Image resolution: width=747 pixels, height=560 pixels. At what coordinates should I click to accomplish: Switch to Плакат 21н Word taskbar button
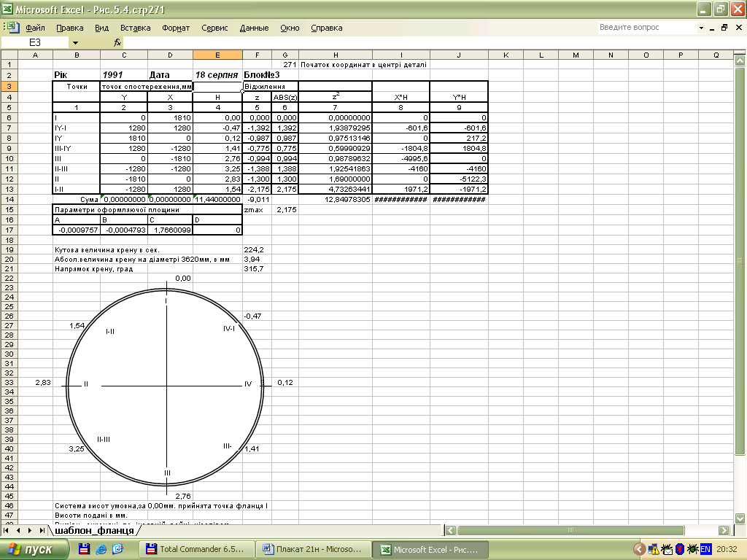[x=312, y=549]
